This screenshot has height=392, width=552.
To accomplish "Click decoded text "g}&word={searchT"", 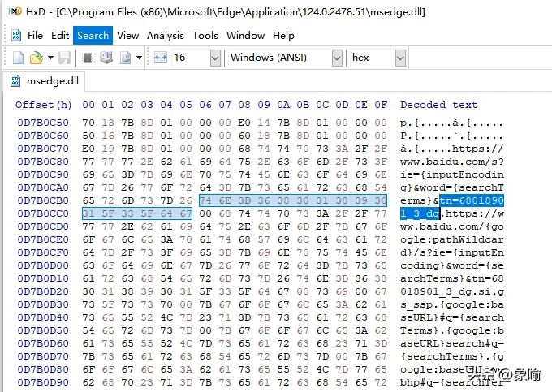I will point(452,188).
